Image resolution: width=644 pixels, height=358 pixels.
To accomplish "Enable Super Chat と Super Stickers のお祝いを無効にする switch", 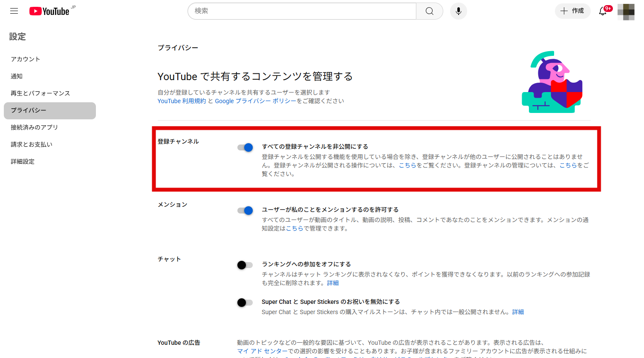I will pyautogui.click(x=245, y=303).
